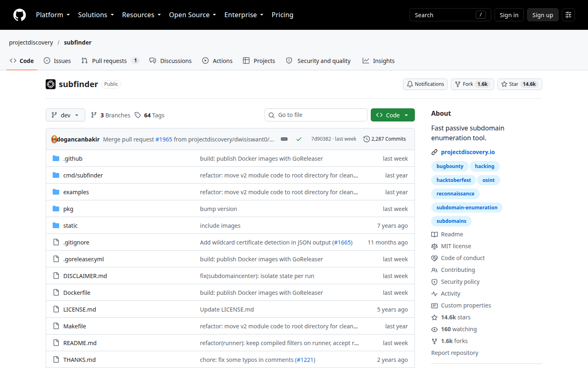Image resolution: width=588 pixels, height=368 pixels.
Task: Open the cmd/subfinder folder
Action: (83, 175)
